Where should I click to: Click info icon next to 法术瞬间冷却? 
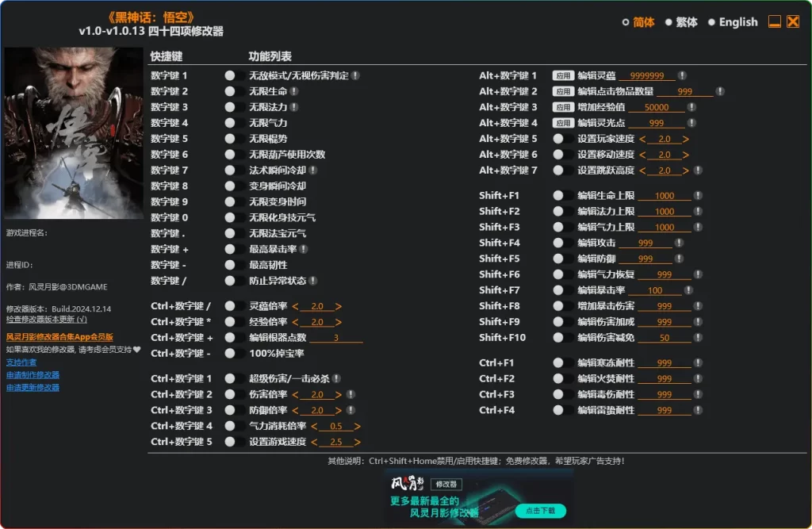tap(313, 170)
